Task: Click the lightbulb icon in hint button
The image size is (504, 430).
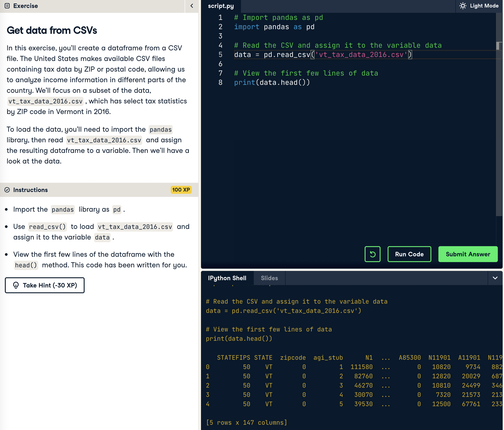Action: pos(16,285)
